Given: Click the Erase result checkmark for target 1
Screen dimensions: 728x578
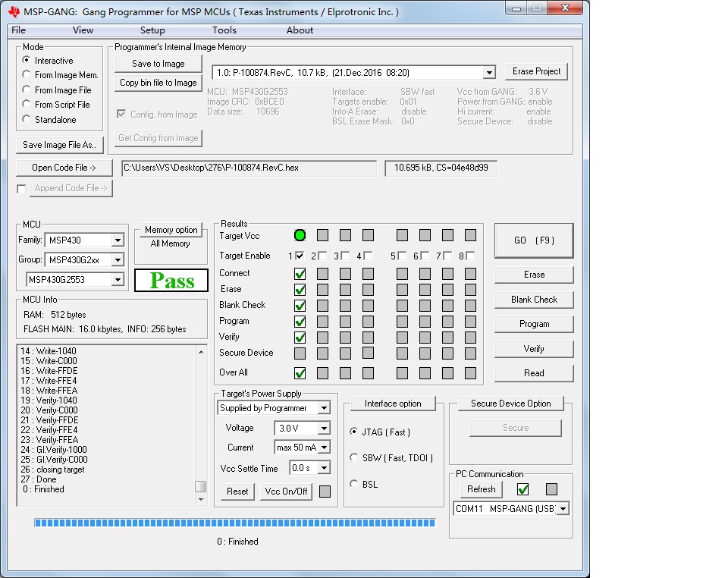Looking at the screenshot, I should click(300, 290).
